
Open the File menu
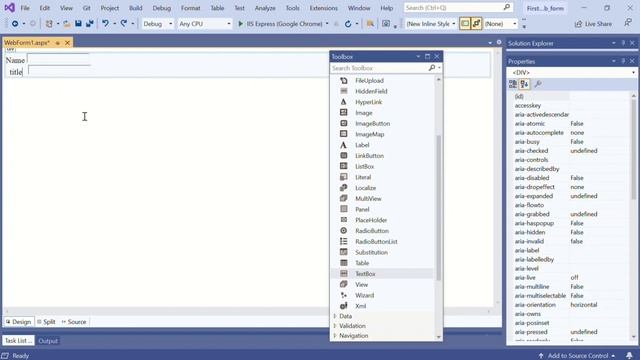coord(25,8)
